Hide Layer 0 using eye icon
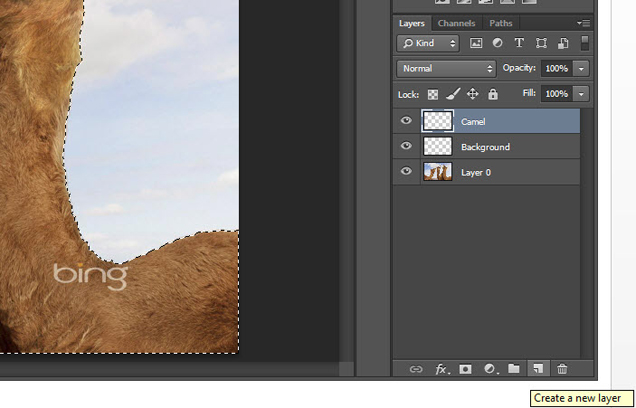 (406, 172)
